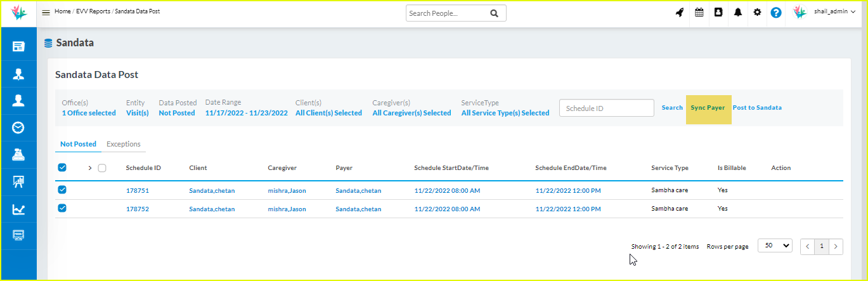The width and height of the screenshot is (868, 281).
Task: Click the notifications bell icon
Action: (x=737, y=13)
